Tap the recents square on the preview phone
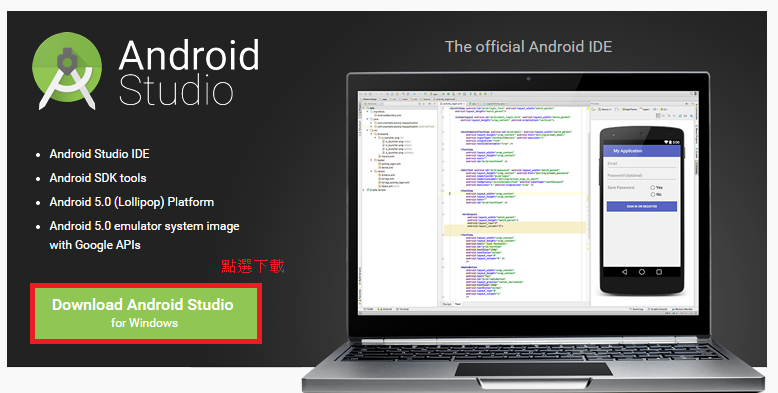The image size is (778, 393). coord(659,272)
